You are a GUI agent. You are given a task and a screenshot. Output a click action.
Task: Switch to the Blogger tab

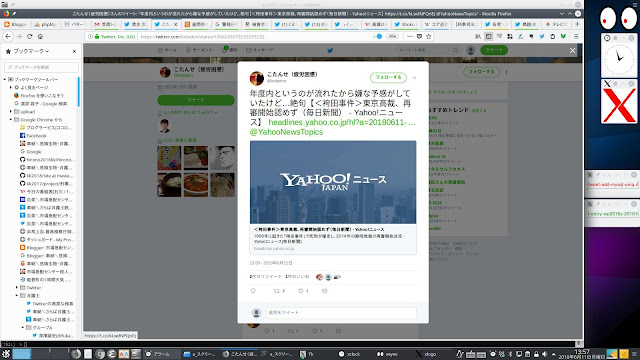click(x=15, y=24)
